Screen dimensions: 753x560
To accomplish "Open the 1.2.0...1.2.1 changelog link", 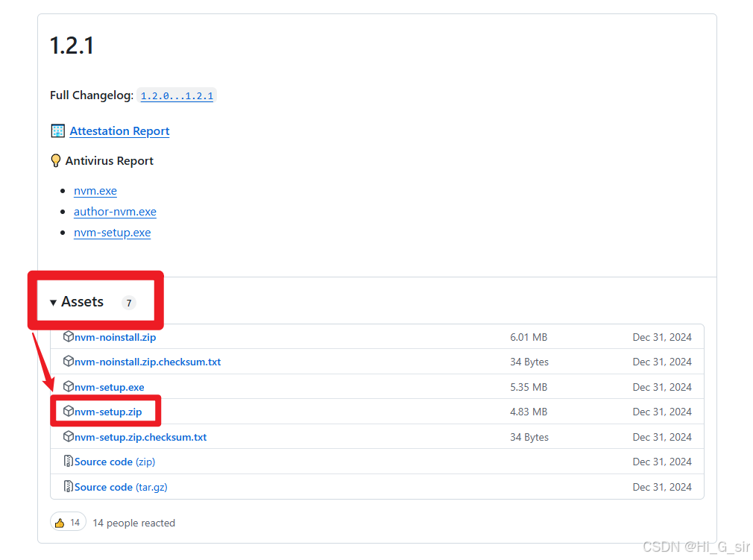I will [x=177, y=95].
